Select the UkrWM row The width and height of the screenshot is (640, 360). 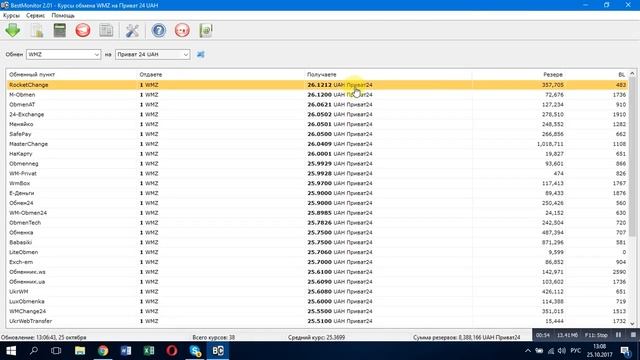pyautogui.click(x=318, y=291)
